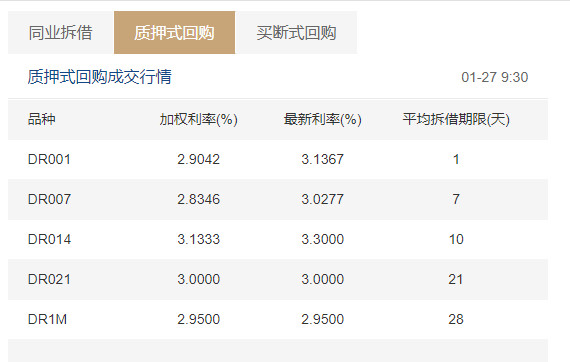Click DR021 average term value 21

tap(455, 279)
